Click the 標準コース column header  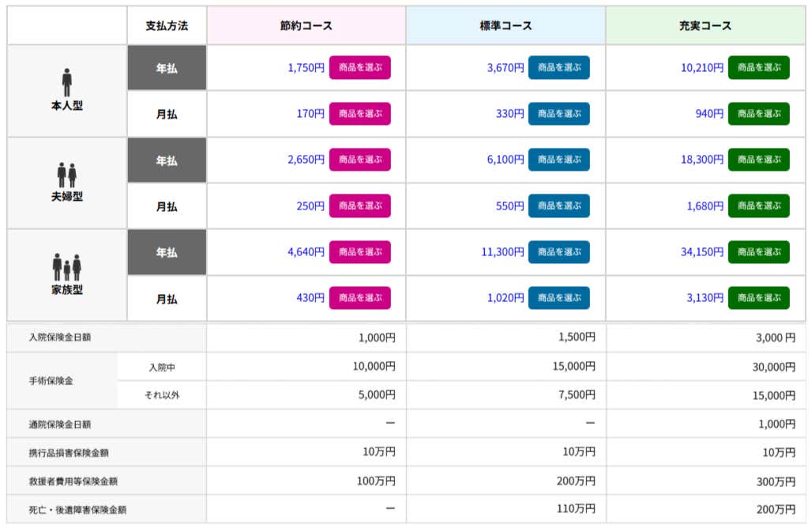click(506, 26)
